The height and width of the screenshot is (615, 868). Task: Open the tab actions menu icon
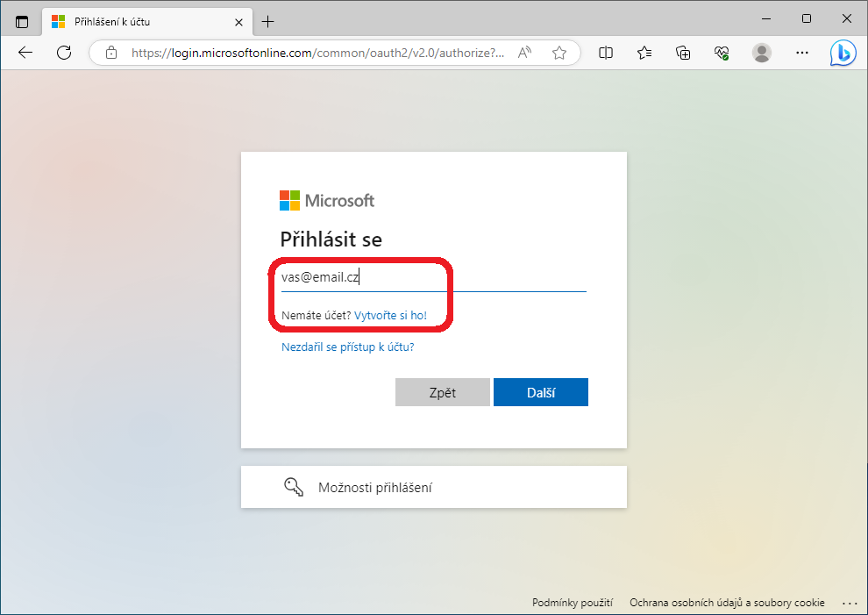tap(22, 22)
